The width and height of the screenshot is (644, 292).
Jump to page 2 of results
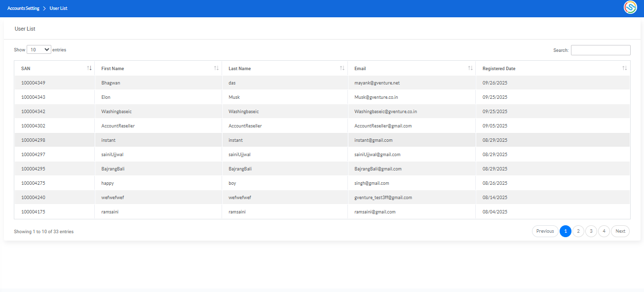[x=578, y=231]
